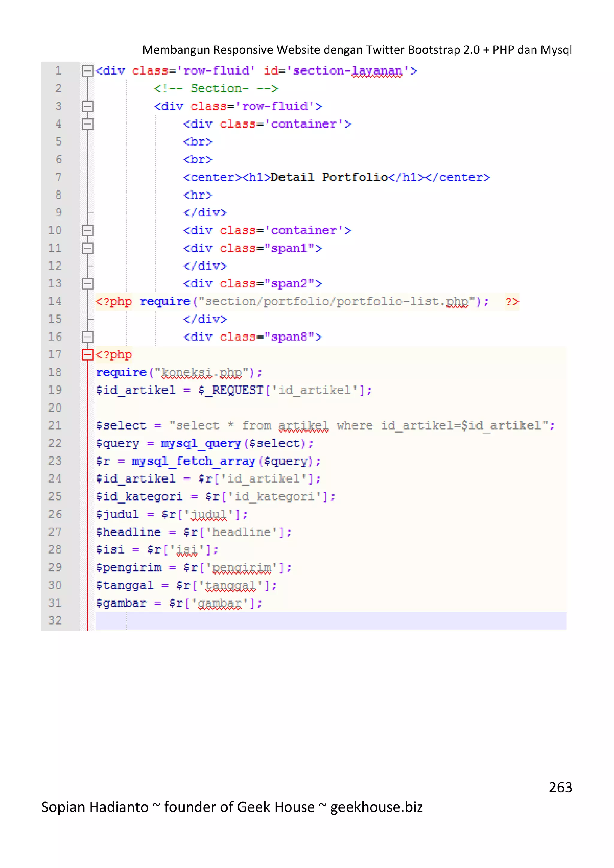Click the <hr> tag on line 8

198,195
